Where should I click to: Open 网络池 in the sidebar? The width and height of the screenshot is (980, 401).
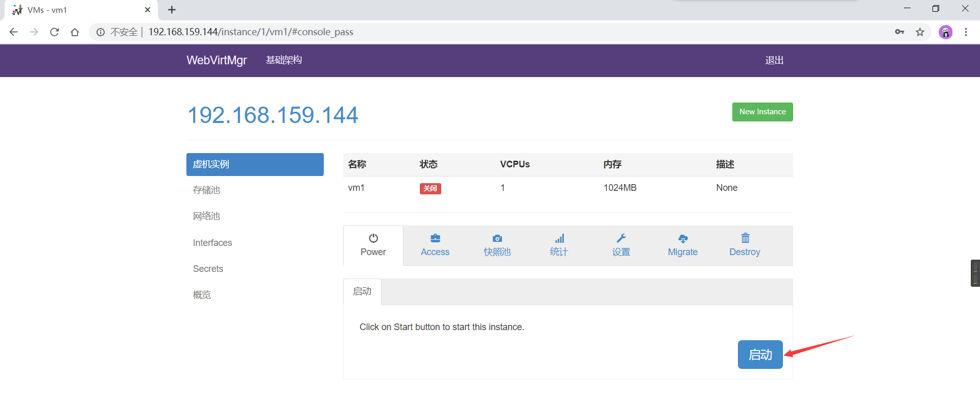tap(206, 216)
